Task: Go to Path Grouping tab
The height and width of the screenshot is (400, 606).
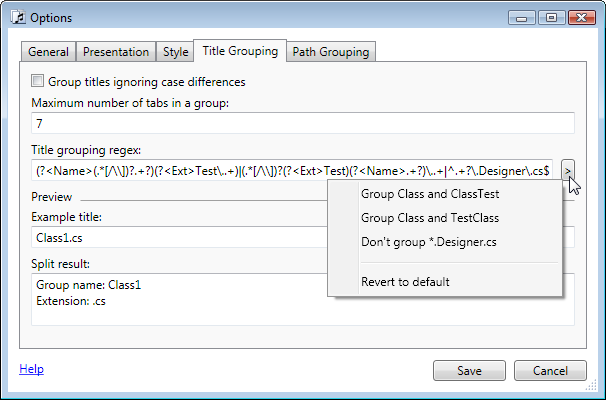Action: coord(330,52)
